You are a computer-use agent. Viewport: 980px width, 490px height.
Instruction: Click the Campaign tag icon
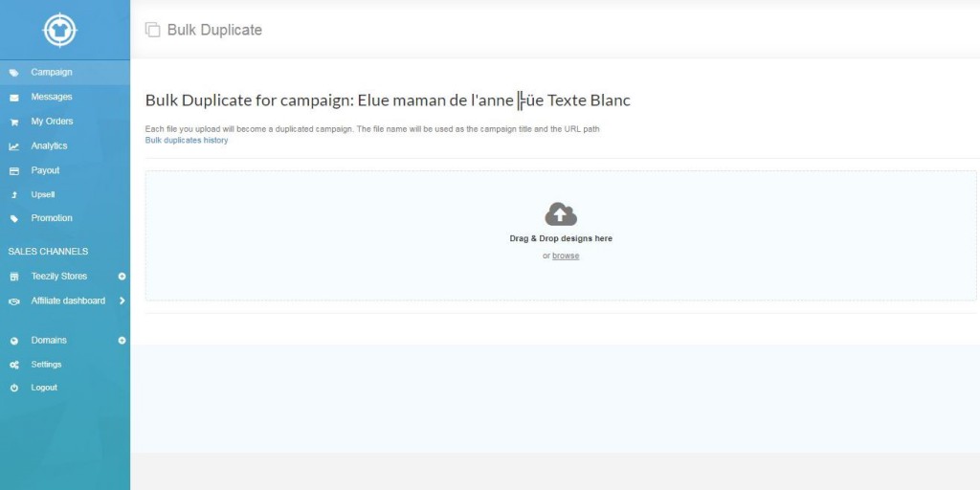[x=13, y=73]
